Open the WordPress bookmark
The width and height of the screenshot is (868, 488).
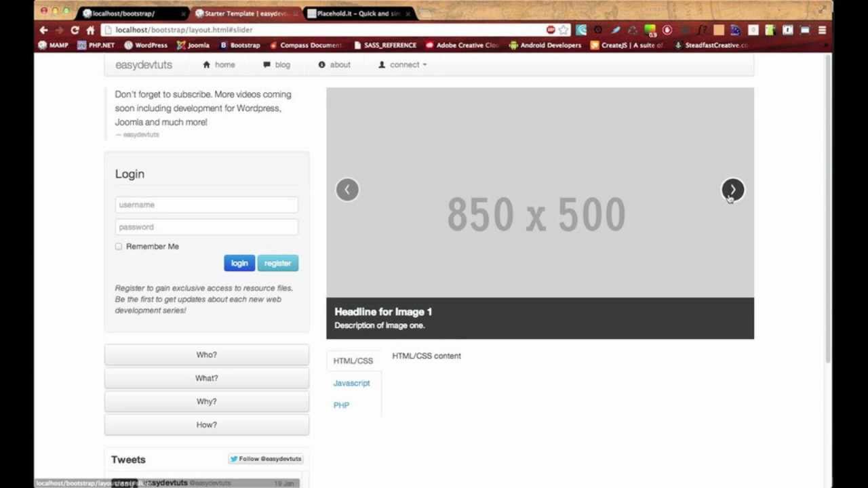(x=145, y=45)
